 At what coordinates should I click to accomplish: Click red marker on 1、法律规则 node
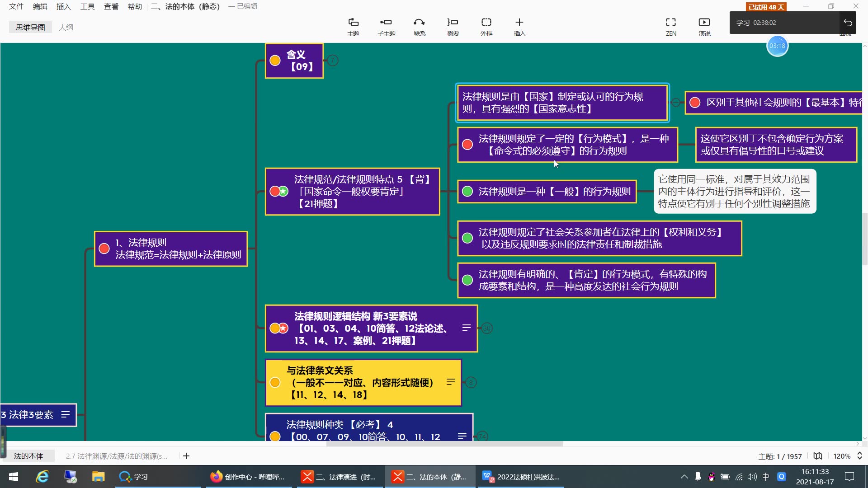[x=104, y=249]
